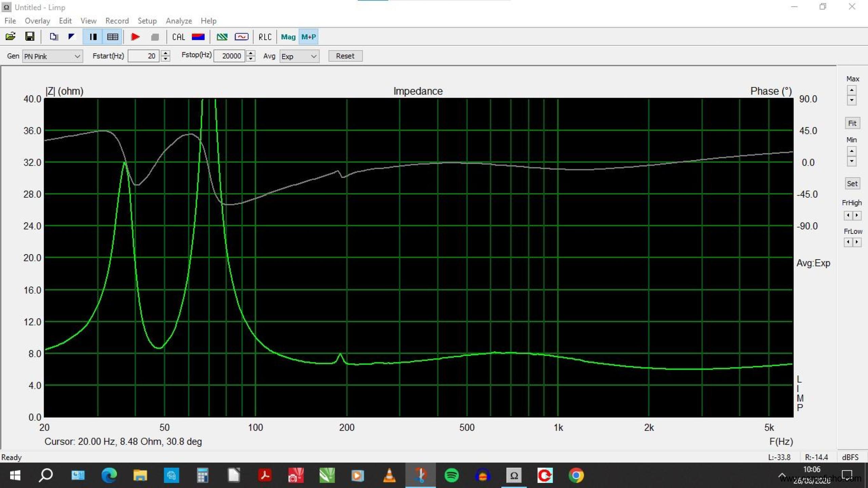868x488 pixels.
Task: Click the Cursor readout text below graph
Action: click(123, 442)
